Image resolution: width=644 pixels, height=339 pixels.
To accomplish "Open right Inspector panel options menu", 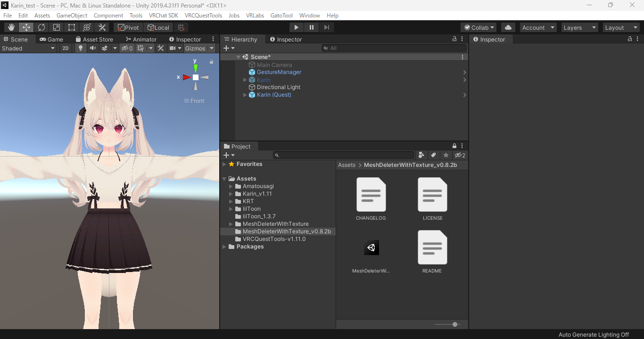I will pyautogui.click(x=638, y=39).
